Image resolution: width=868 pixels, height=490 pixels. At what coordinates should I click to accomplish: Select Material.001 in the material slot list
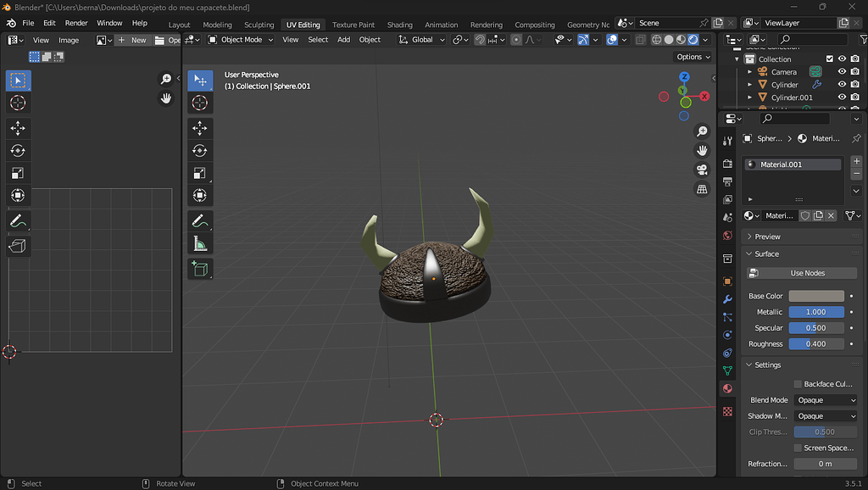[792, 164]
